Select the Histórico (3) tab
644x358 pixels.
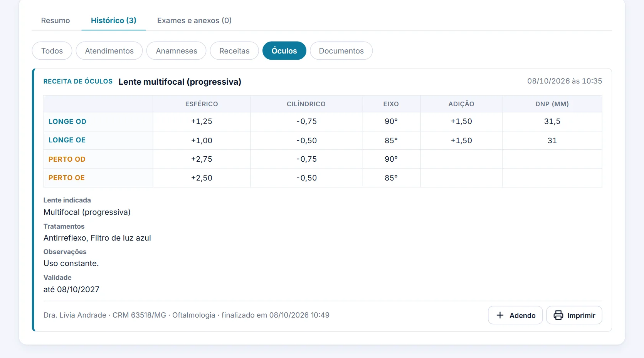(x=114, y=20)
